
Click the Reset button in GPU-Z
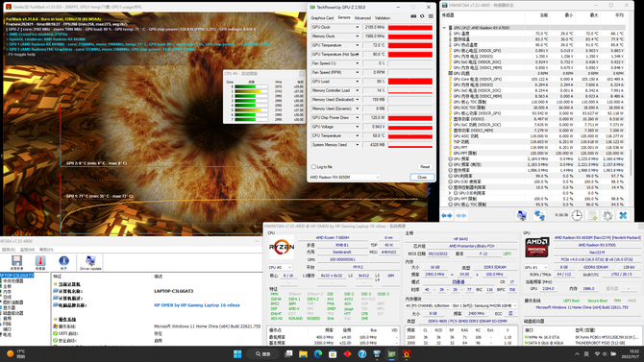425,167
